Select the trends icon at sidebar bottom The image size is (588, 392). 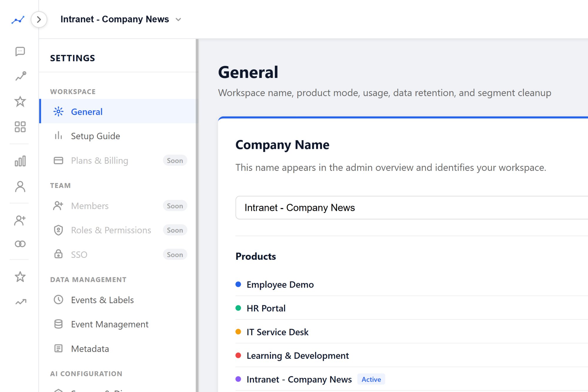pos(20,301)
